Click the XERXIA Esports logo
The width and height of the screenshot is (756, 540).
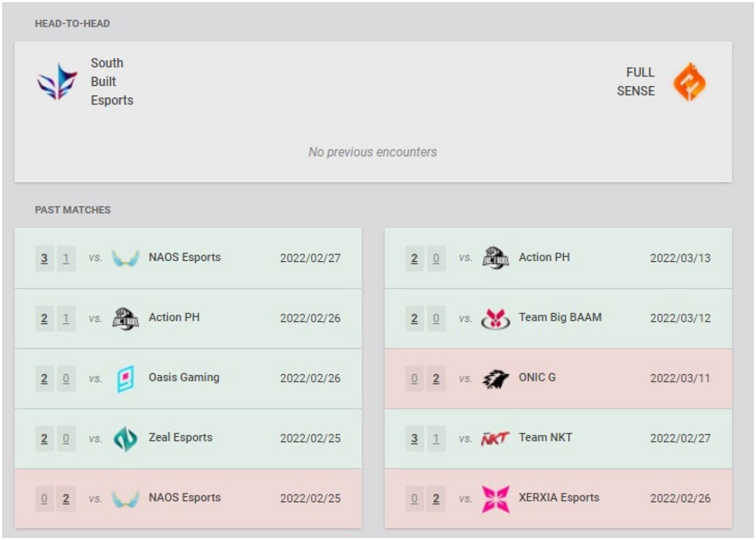[495, 498]
